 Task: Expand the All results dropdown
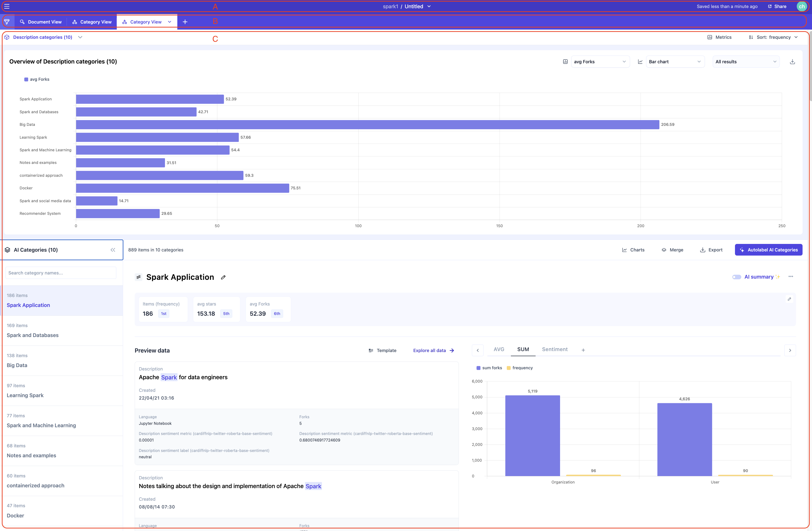[x=745, y=62]
